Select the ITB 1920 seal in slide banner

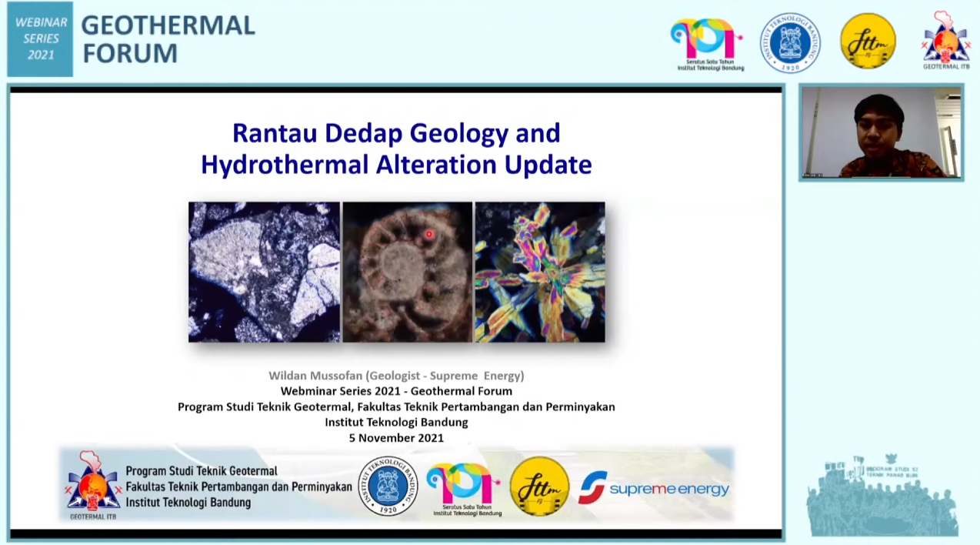click(x=388, y=486)
